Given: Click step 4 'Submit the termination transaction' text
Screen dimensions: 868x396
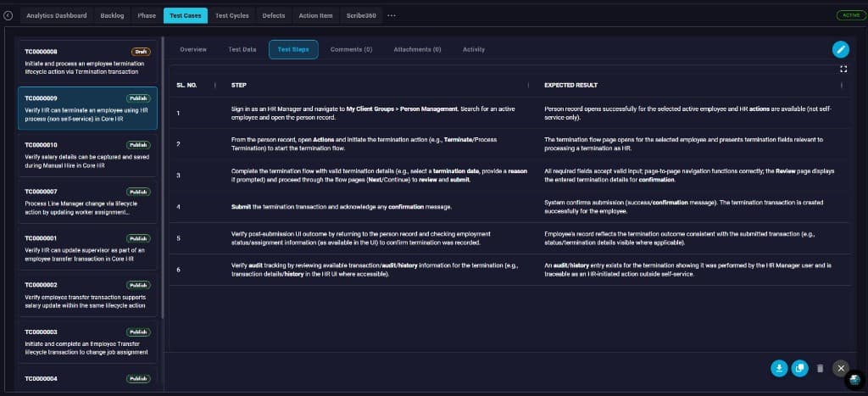Looking at the screenshot, I should [342, 207].
